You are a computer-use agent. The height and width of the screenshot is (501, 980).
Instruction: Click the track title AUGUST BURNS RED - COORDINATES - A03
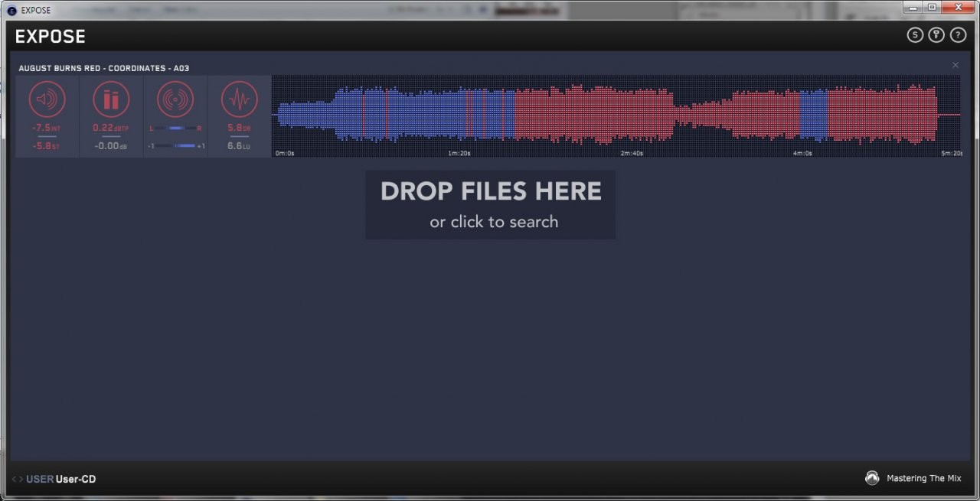point(104,68)
